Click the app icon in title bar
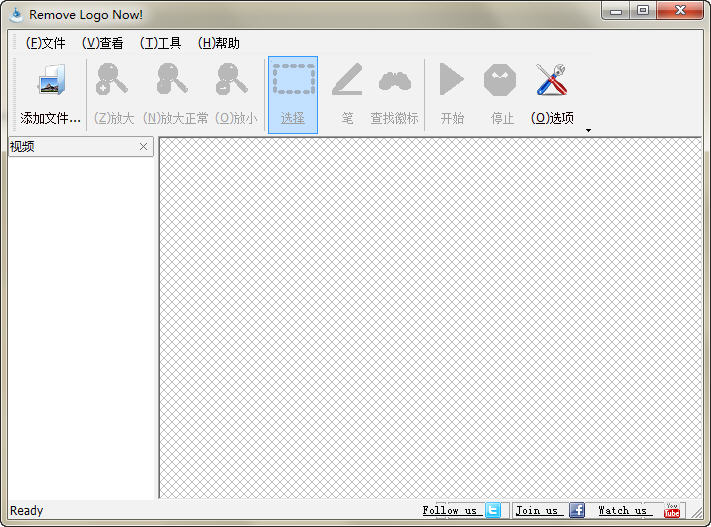Image resolution: width=711 pixels, height=527 pixels. coord(16,15)
